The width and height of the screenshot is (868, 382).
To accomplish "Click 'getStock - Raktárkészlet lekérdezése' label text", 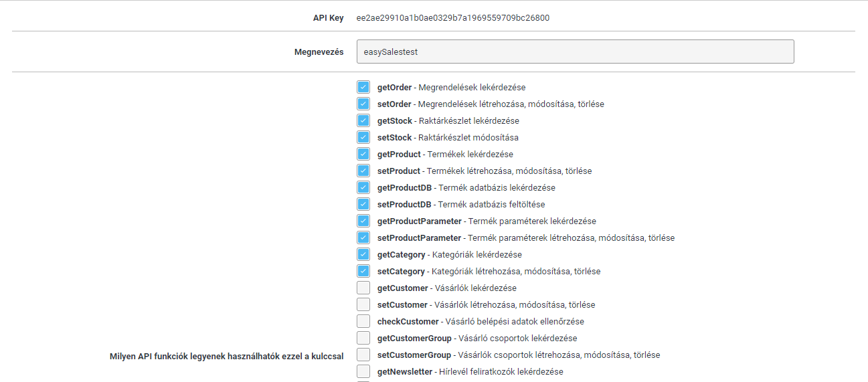I will tap(448, 121).
